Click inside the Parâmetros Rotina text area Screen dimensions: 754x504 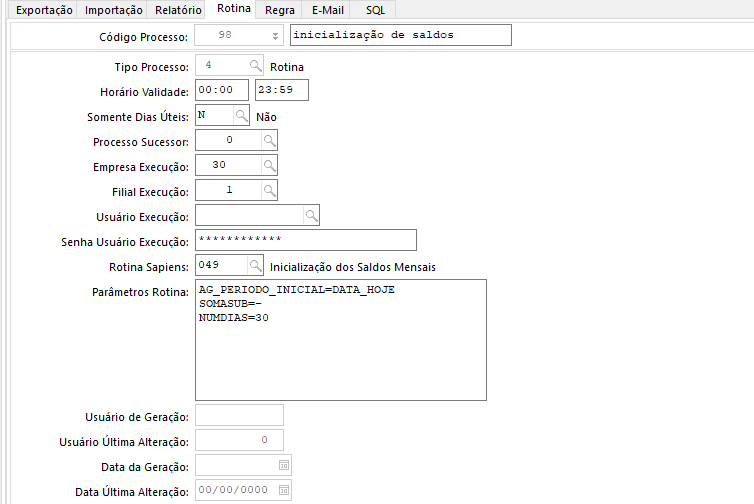341,340
